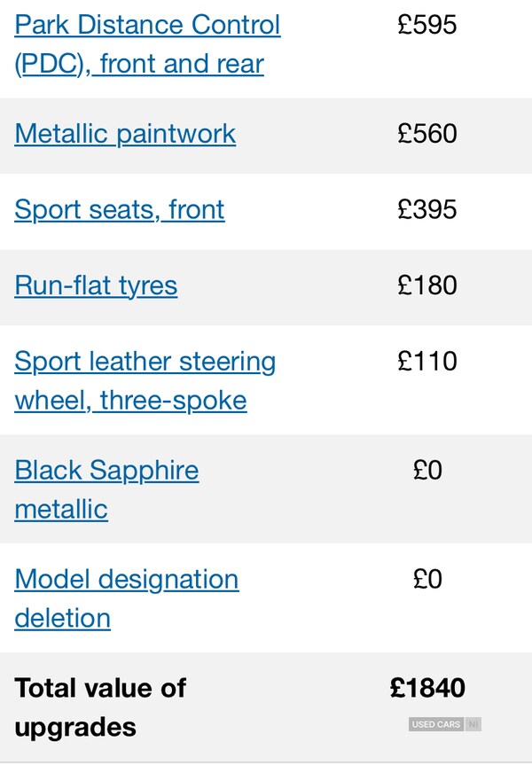
Task: Click the NI badge beside USED CARS
Action: click(473, 724)
